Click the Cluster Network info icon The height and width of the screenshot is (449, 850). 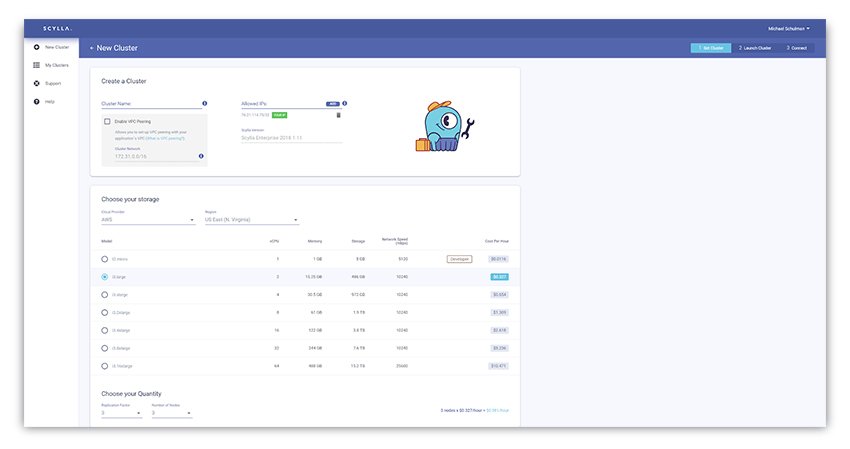click(201, 156)
